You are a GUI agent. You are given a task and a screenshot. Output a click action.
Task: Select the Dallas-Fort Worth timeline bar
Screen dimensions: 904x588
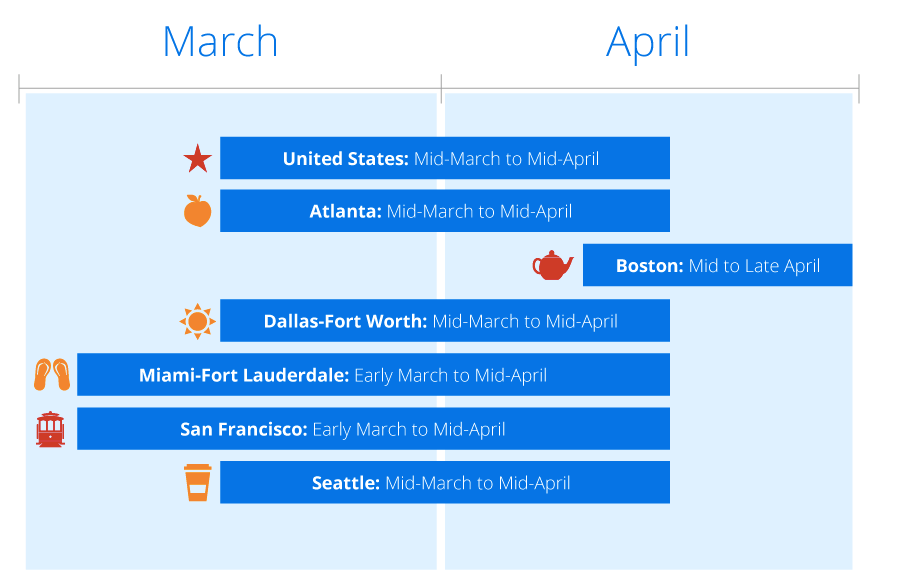point(445,321)
